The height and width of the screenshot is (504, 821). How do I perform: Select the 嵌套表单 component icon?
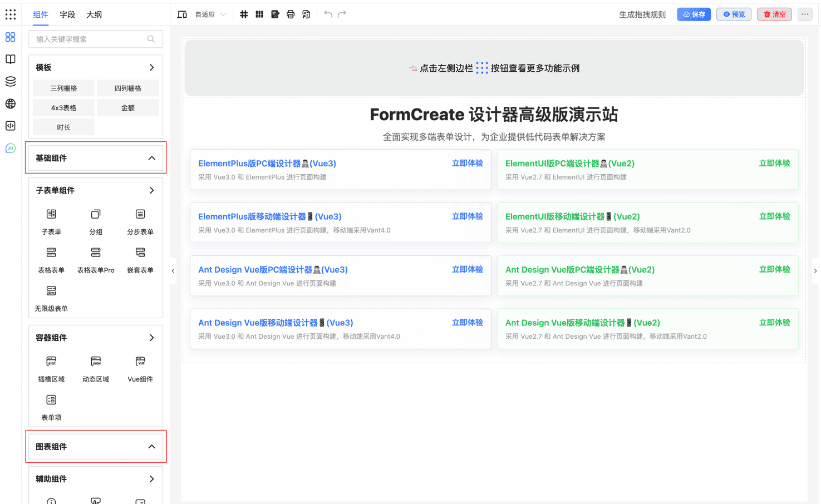140,253
